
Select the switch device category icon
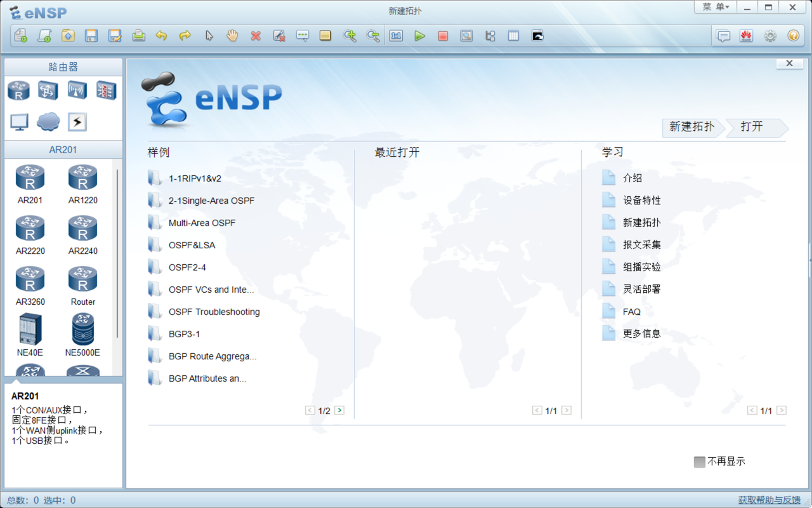(48, 90)
